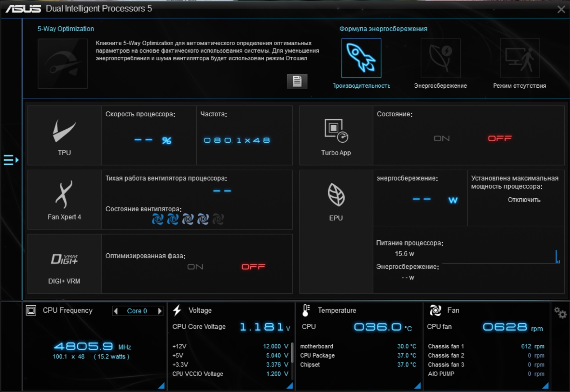The image size is (570, 392).
Task: Click the Chassis fan 1 row
Action: (486, 346)
